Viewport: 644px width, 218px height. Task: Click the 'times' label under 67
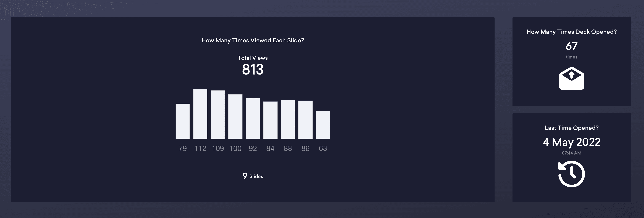pyautogui.click(x=571, y=57)
